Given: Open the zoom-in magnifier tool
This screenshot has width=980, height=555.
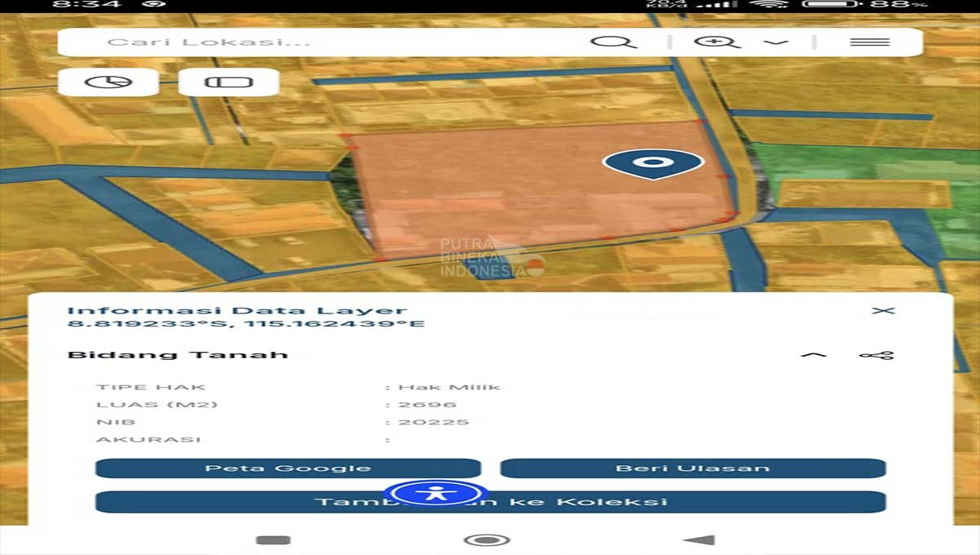Looking at the screenshot, I should coord(716,42).
